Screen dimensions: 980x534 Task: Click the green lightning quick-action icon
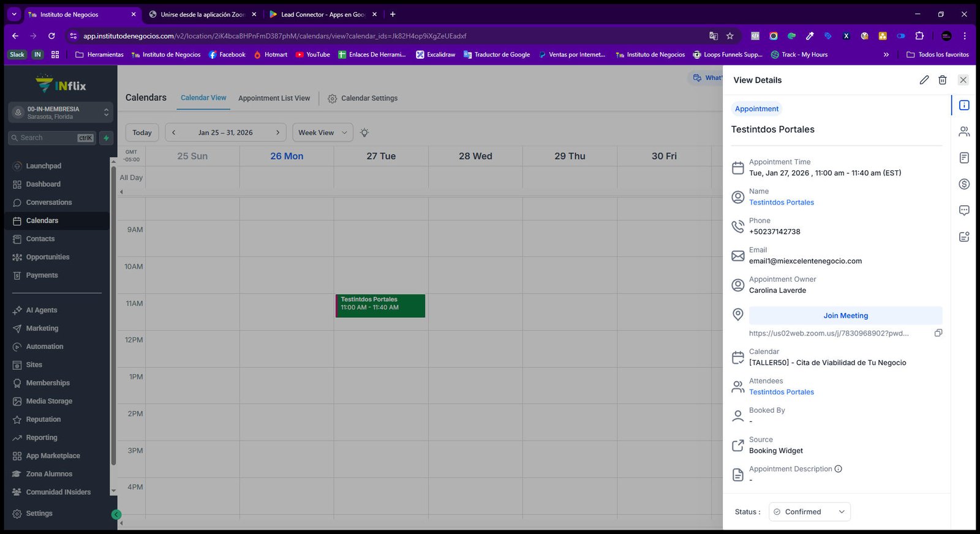[107, 138]
